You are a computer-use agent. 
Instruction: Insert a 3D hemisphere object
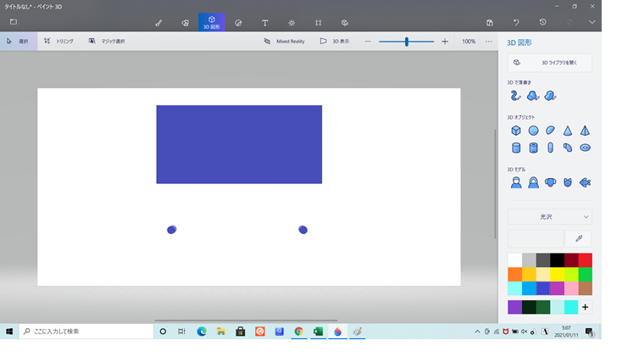[550, 131]
